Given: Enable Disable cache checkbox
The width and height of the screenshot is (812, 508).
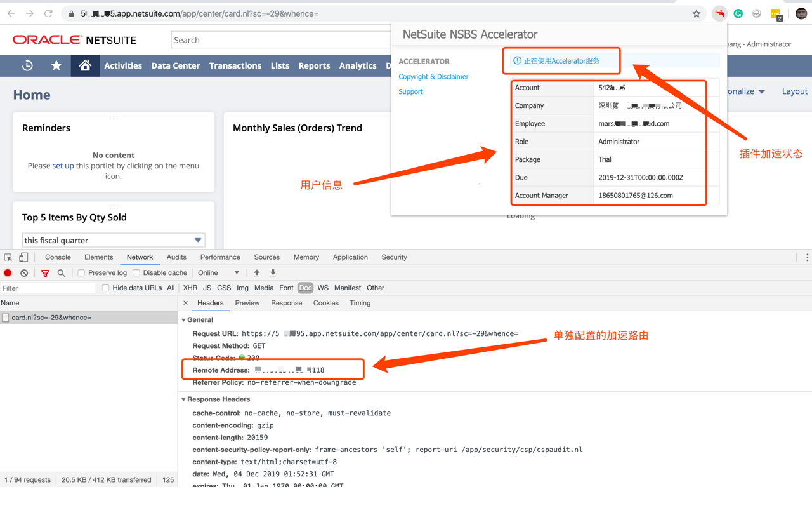Looking at the screenshot, I should [136, 273].
